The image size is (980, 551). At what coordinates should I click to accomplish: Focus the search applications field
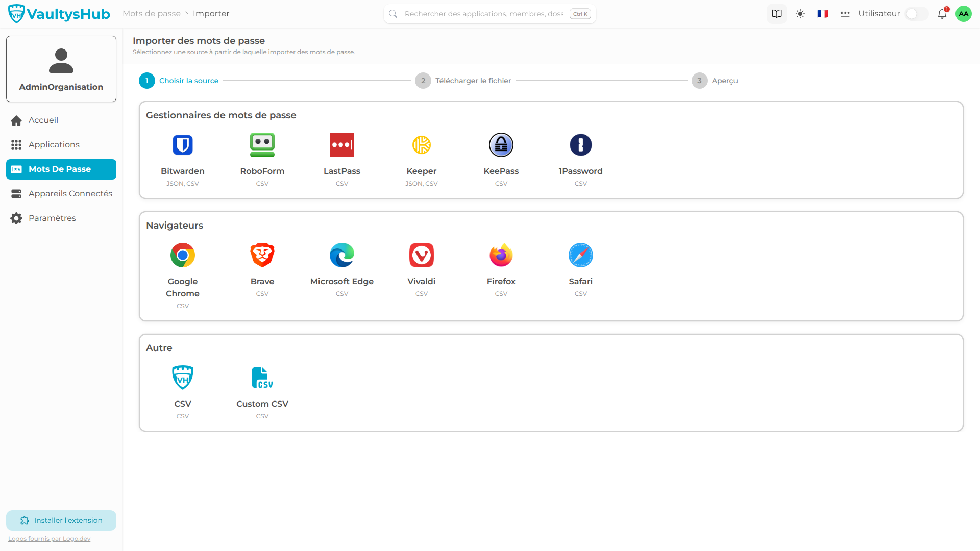pos(484,14)
